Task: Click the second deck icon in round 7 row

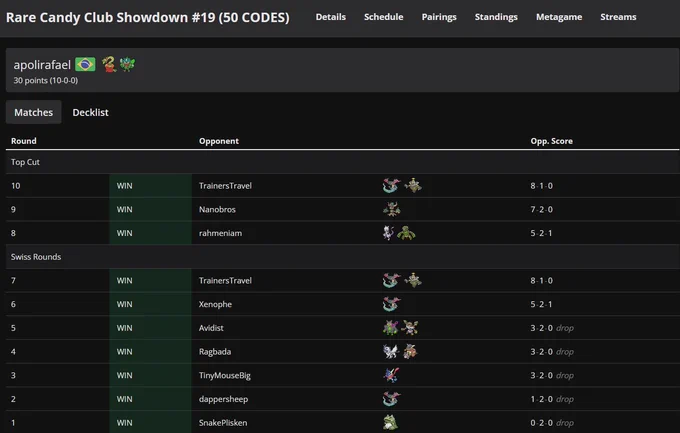Action: 413,280
